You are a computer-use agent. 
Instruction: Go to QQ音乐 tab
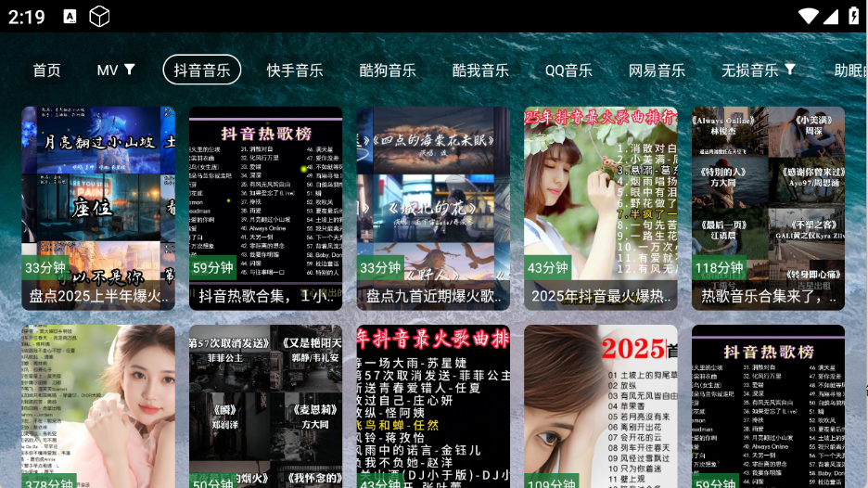click(x=568, y=71)
